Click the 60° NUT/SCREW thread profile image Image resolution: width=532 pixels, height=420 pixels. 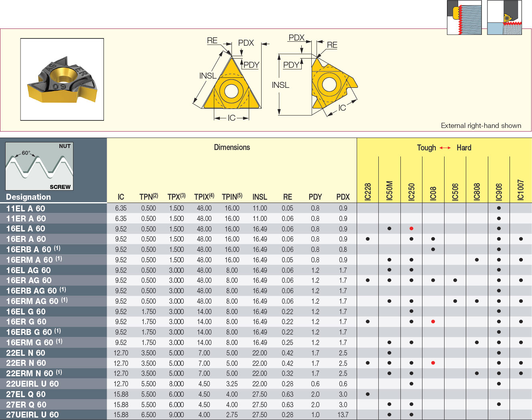(39, 166)
